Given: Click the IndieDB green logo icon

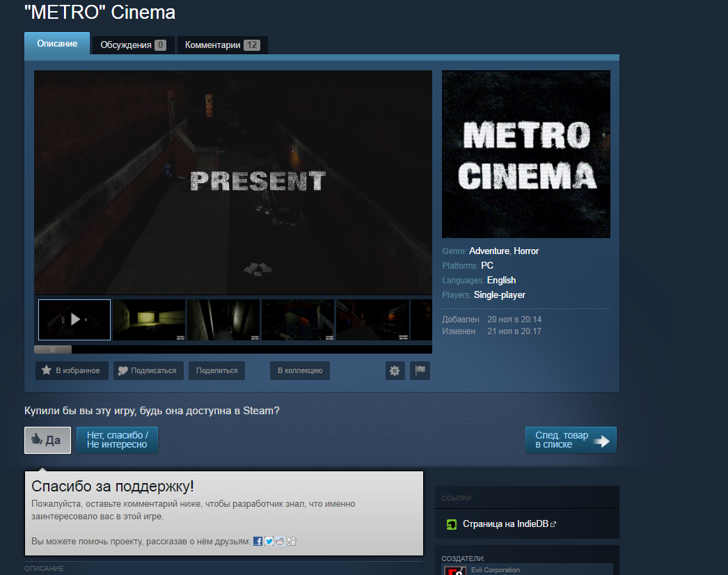Looking at the screenshot, I should 451,524.
